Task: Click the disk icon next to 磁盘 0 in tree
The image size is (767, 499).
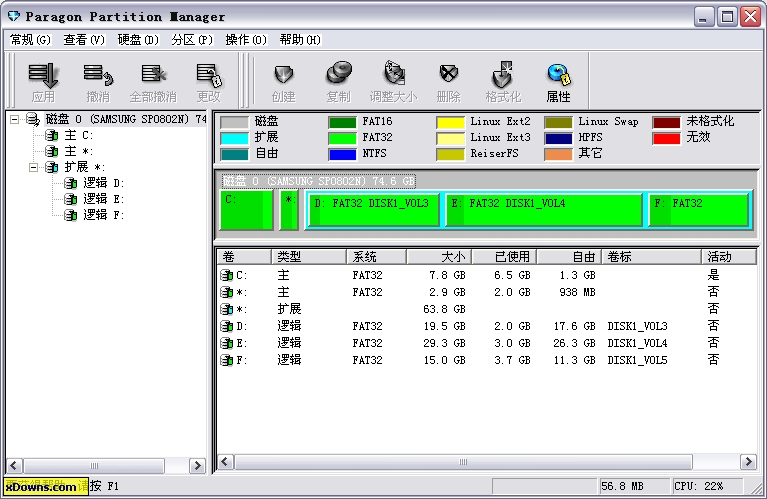Action: pyautogui.click(x=33, y=119)
